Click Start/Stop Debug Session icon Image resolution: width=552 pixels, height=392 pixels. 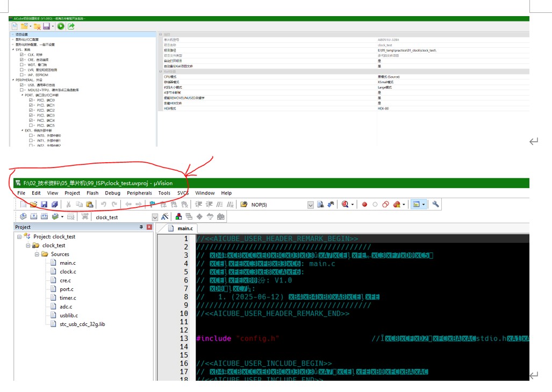[x=345, y=205]
